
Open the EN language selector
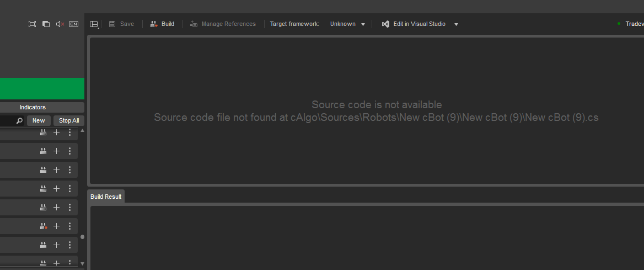tap(73, 24)
